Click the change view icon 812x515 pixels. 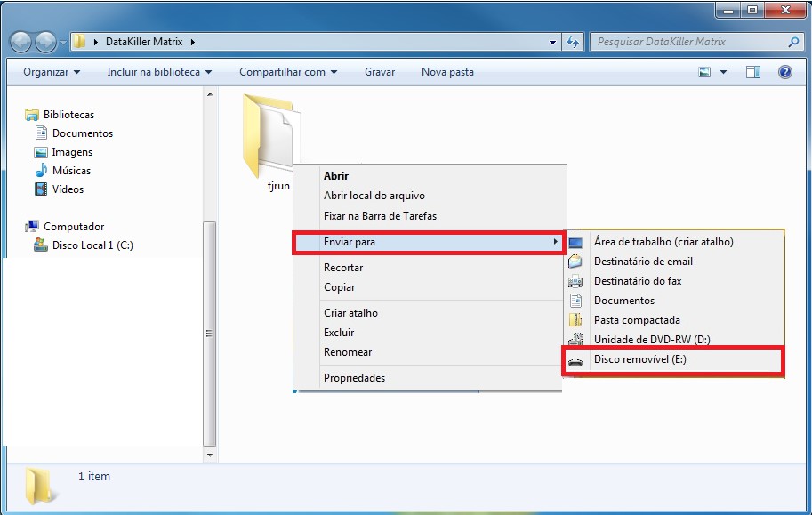[704, 72]
